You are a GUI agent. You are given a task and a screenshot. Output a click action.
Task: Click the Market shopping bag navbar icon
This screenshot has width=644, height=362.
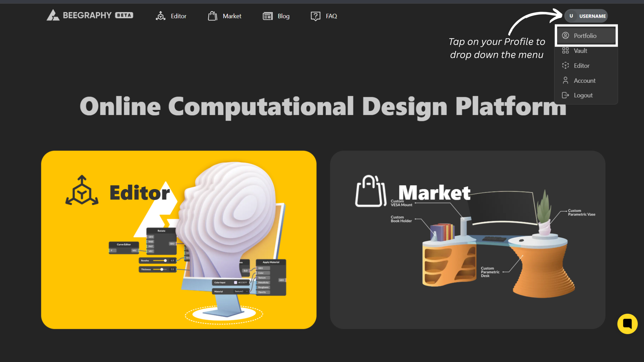pyautogui.click(x=213, y=16)
